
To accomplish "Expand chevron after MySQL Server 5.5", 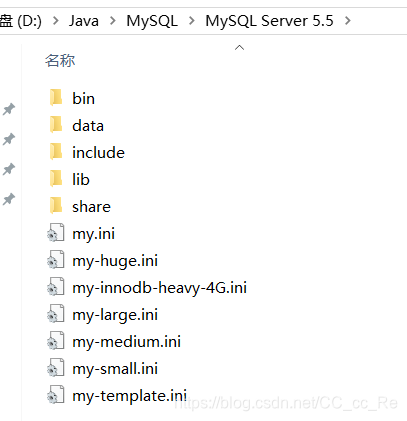I will point(348,21).
